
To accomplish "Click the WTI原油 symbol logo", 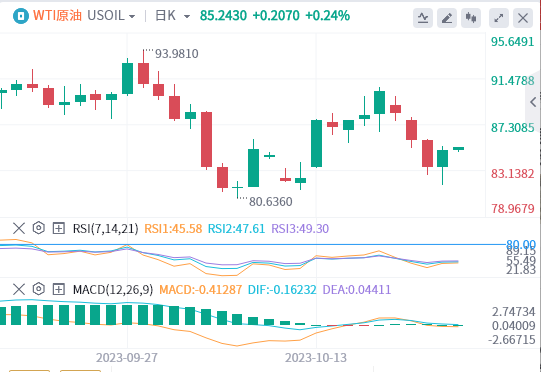I will (21, 16).
